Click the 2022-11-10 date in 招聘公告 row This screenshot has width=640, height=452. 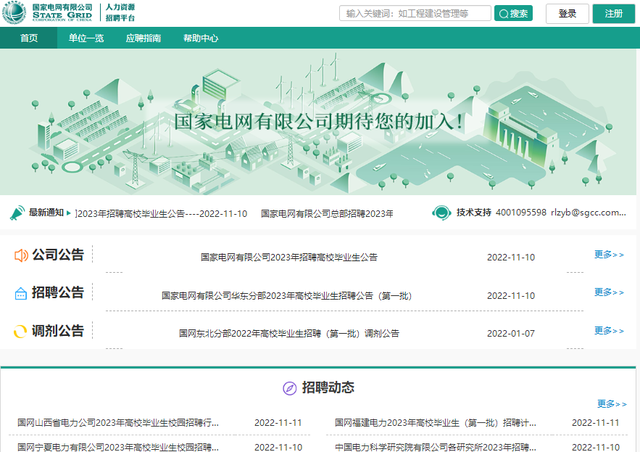(x=511, y=296)
